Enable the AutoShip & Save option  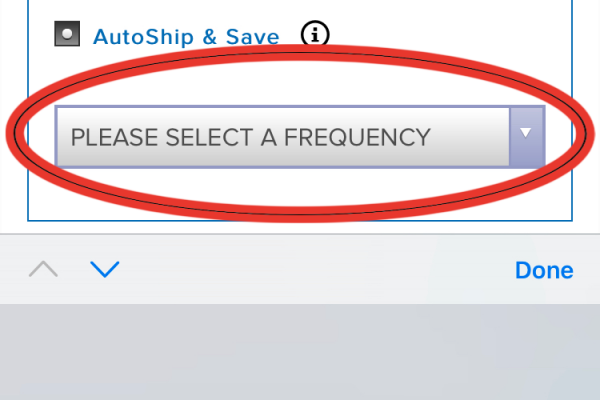click(66, 35)
